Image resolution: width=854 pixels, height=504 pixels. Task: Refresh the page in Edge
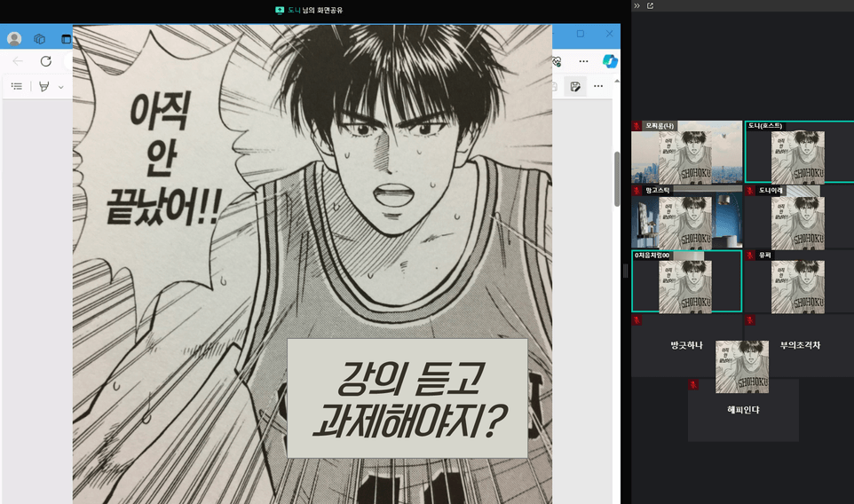tap(46, 61)
